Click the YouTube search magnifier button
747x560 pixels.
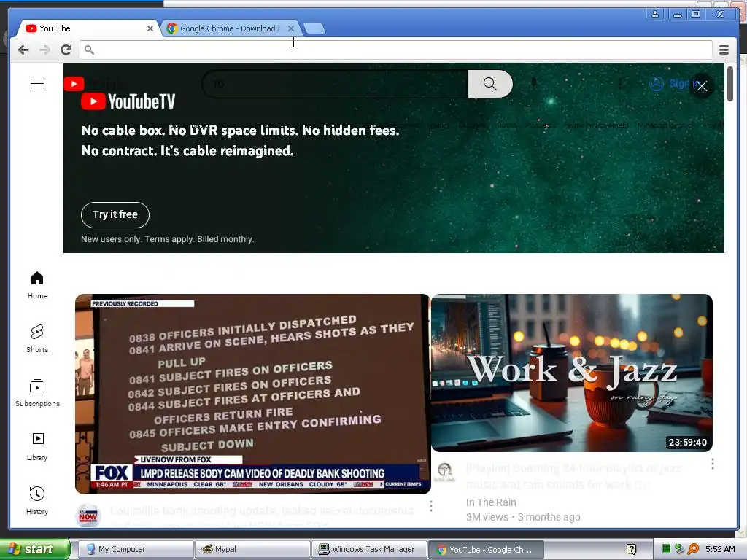[x=489, y=84]
